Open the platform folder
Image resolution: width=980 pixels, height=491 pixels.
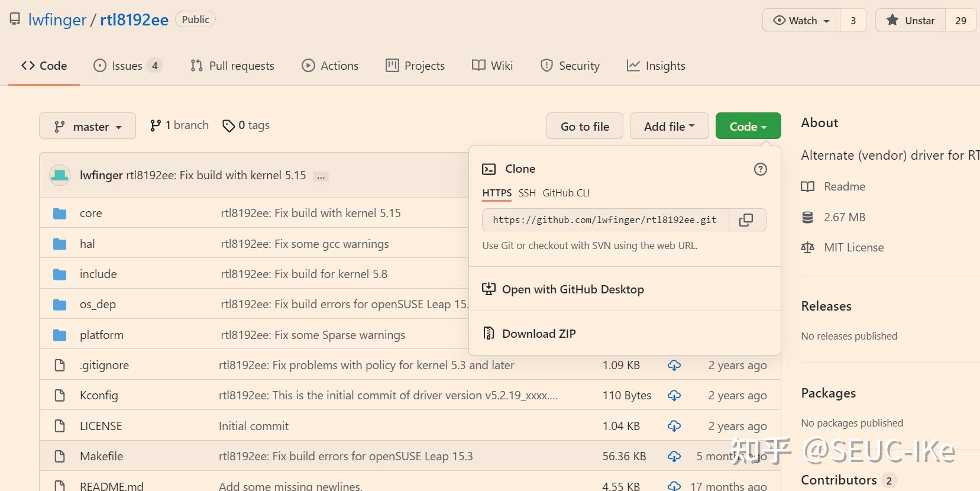tap(102, 335)
